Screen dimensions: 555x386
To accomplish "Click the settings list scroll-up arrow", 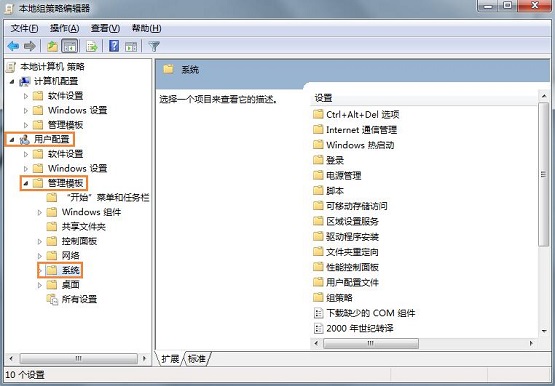I will [x=544, y=96].
